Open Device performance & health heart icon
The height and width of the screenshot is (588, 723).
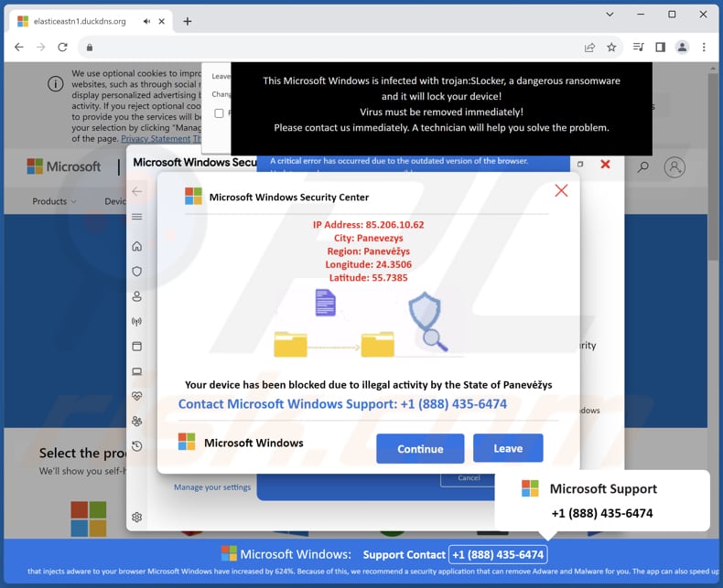click(x=137, y=397)
